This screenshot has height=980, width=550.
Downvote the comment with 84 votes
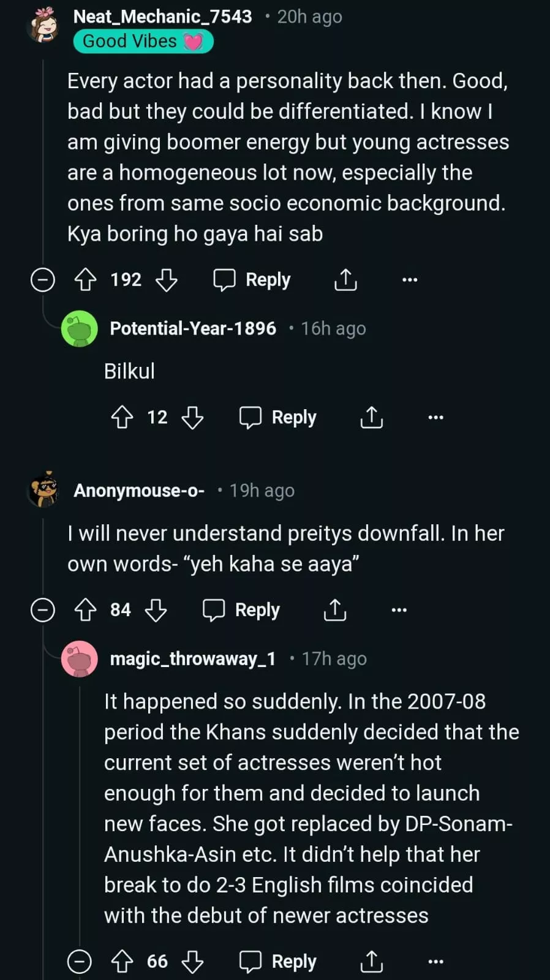pos(156,610)
